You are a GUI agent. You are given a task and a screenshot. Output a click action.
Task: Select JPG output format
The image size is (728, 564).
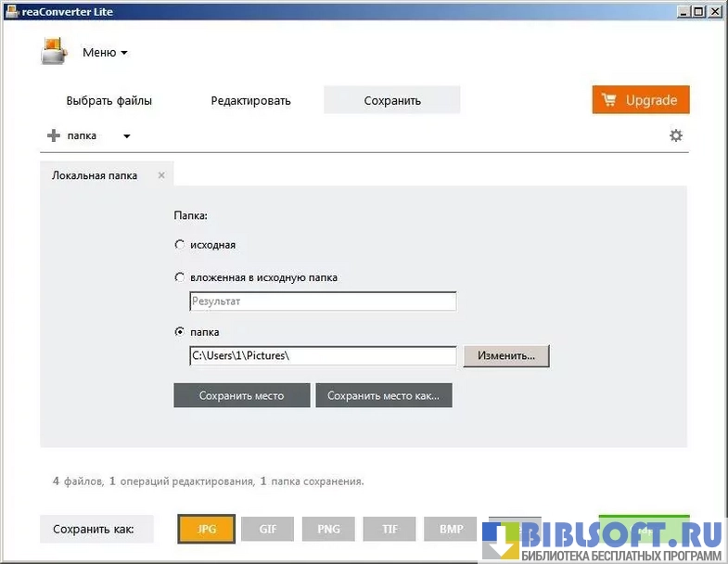click(207, 529)
